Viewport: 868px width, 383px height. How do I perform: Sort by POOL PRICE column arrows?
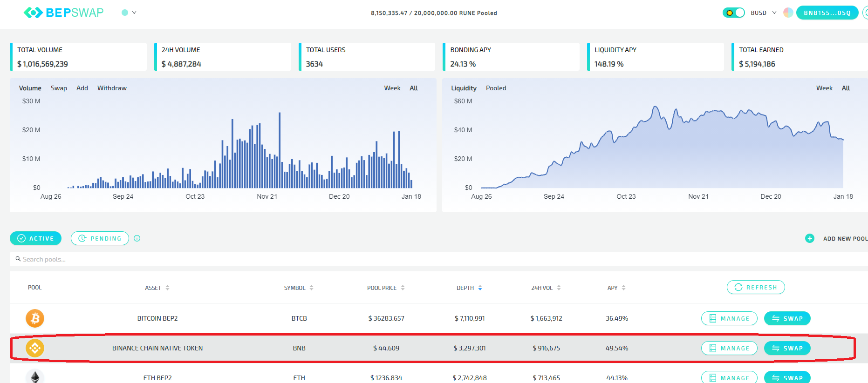[x=403, y=288]
